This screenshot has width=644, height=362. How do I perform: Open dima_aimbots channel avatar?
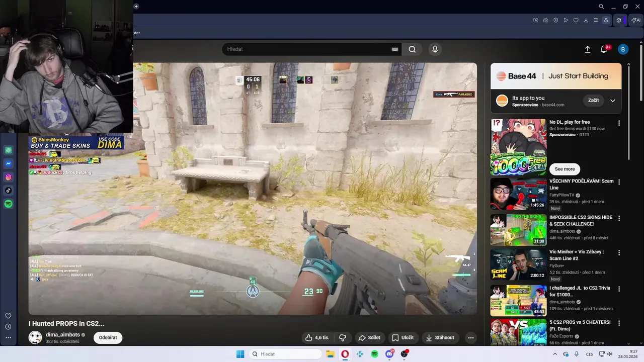pos(35,337)
